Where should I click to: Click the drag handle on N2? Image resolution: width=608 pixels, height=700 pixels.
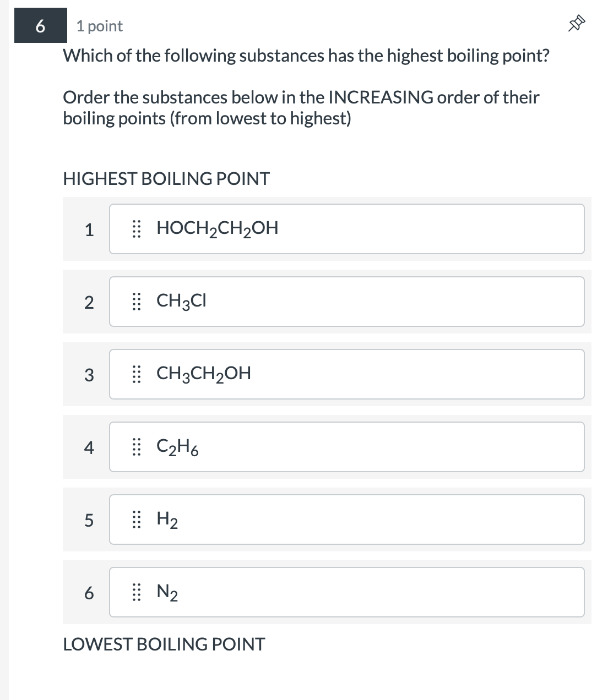137,593
